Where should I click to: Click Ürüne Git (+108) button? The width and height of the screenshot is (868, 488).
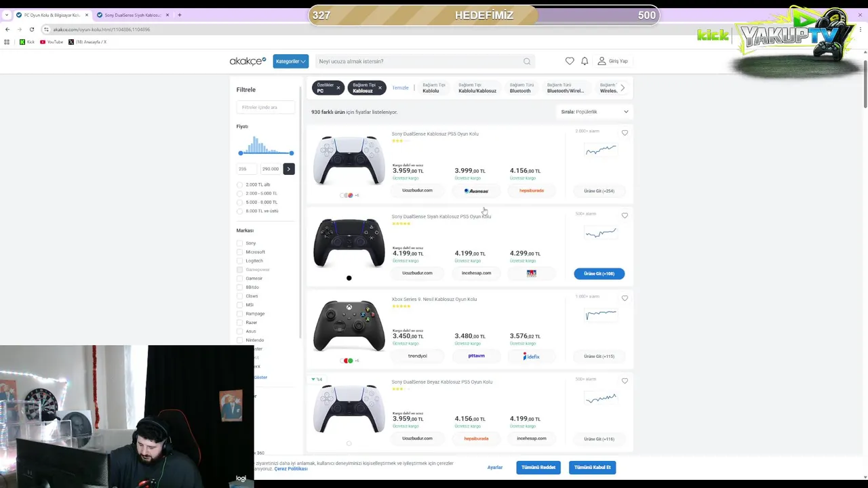[599, 274]
